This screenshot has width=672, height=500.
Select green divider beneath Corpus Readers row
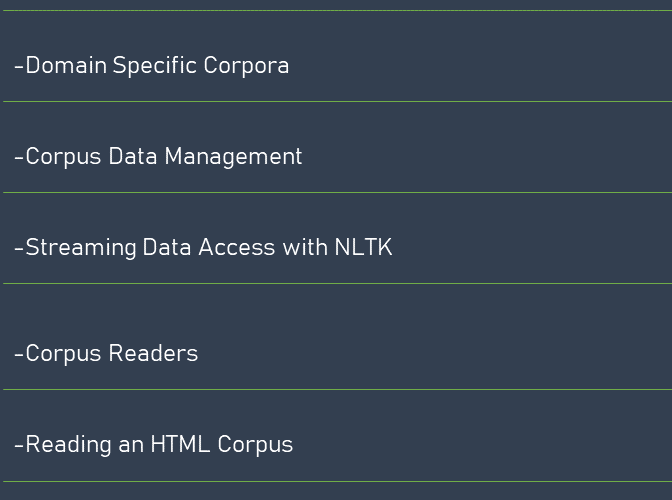tap(338, 389)
